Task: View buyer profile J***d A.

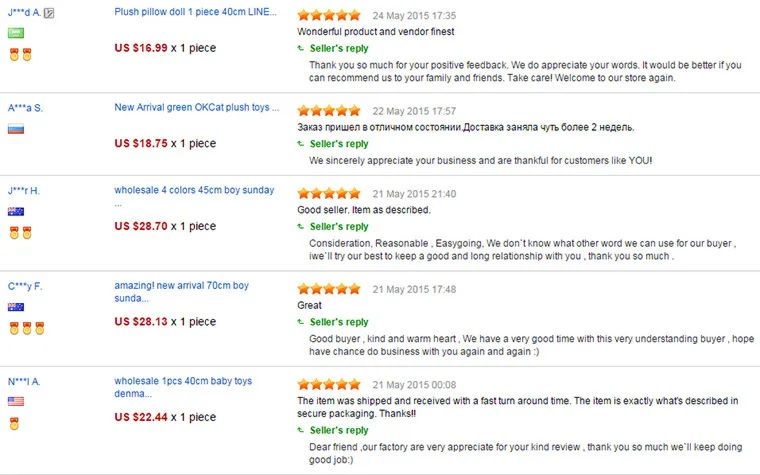Action: pos(24,13)
